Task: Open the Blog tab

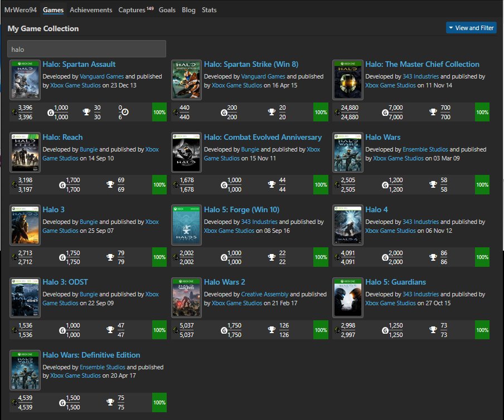Action: pos(188,10)
